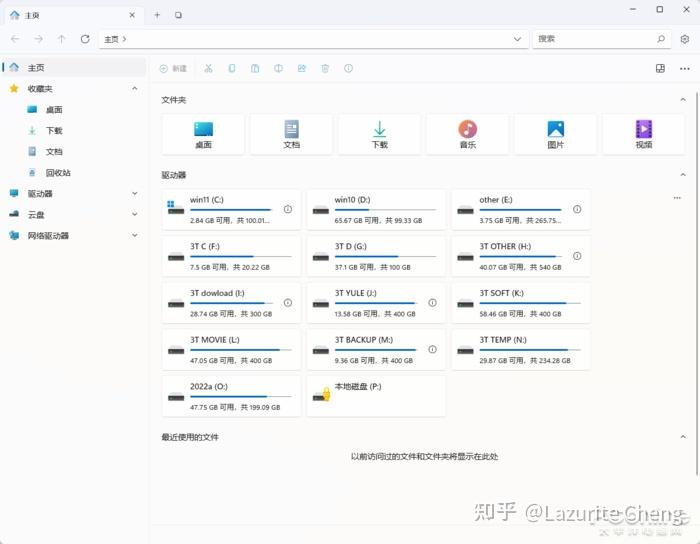Open the win10 (D:) drive
Screen dimensions: 700x544
click(x=376, y=209)
